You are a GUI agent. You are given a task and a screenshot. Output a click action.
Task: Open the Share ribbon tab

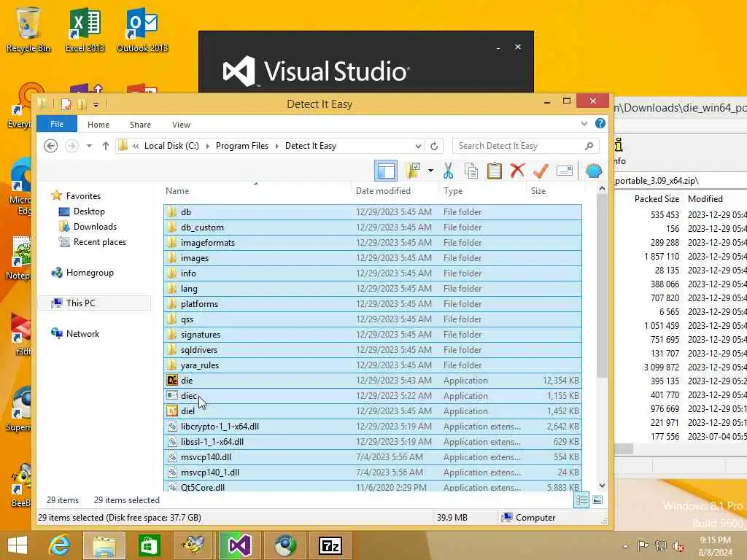click(140, 124)
